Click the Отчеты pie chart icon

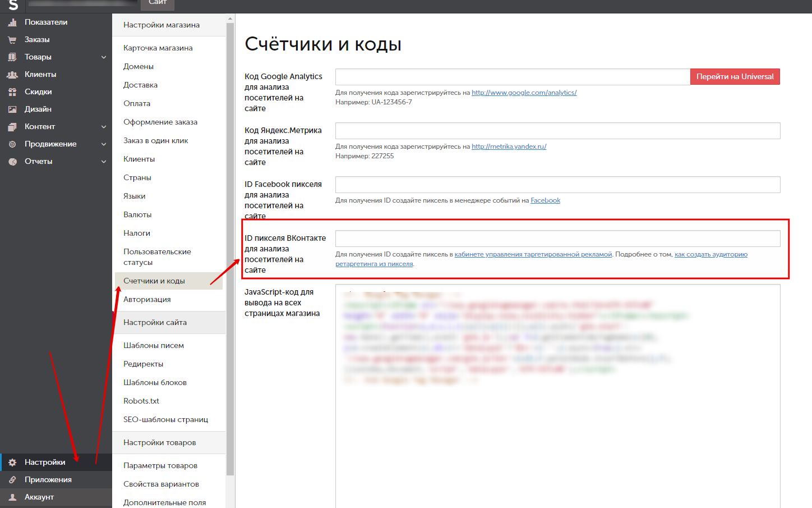coord(12,162)
